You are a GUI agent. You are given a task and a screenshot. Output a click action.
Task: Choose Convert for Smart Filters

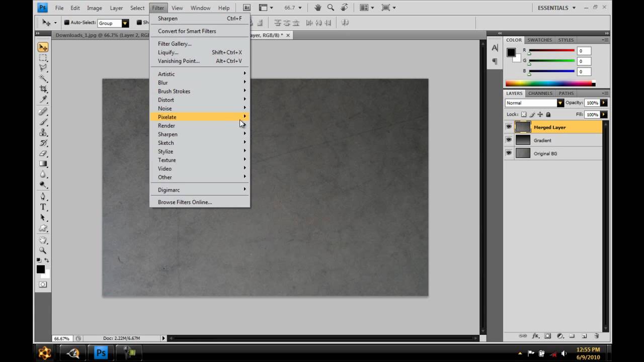(x=200, y=31)
